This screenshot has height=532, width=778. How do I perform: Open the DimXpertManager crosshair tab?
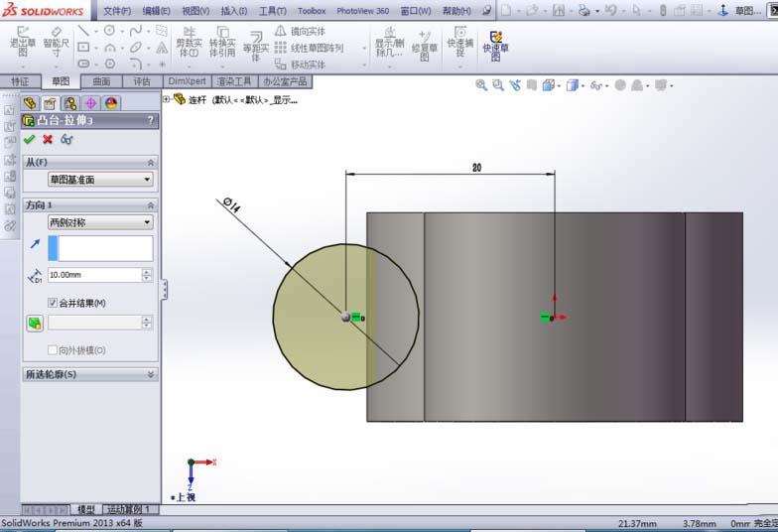(91, 103)
